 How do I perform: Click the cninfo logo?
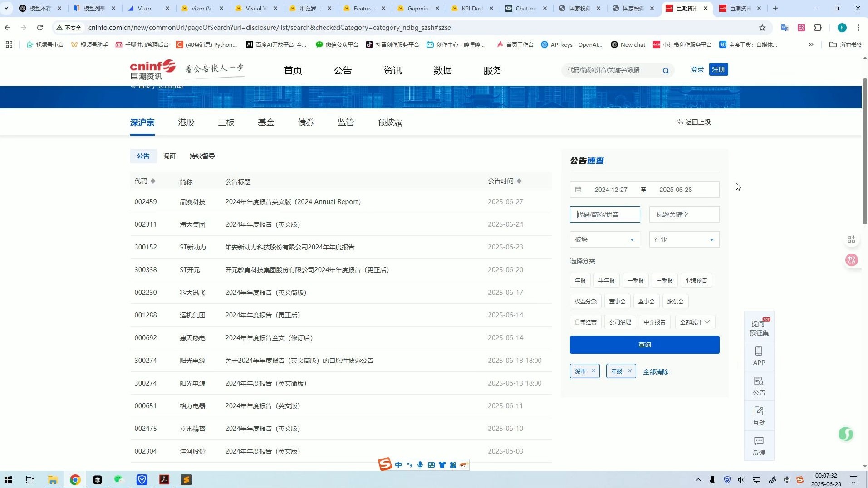[x=152, y=69]
